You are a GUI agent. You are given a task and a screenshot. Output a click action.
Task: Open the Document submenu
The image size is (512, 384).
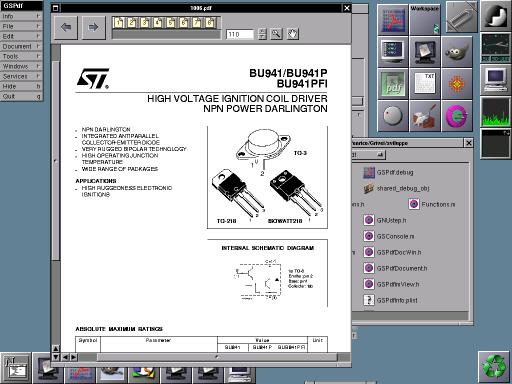(21, 46)
